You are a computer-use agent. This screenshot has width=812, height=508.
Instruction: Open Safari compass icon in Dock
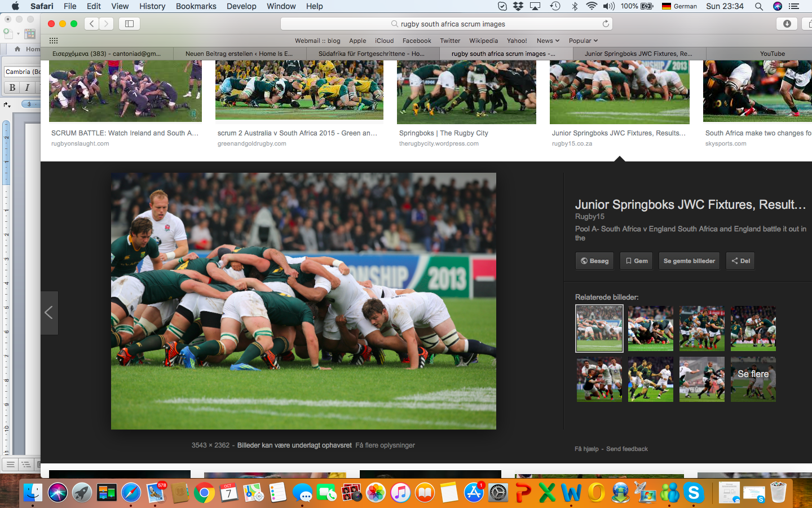(x=131, y=493)
